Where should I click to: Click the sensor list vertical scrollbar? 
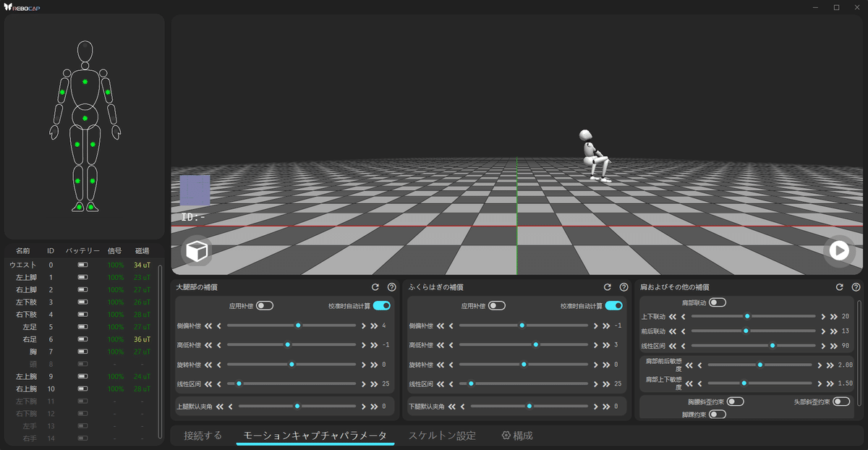160,351
